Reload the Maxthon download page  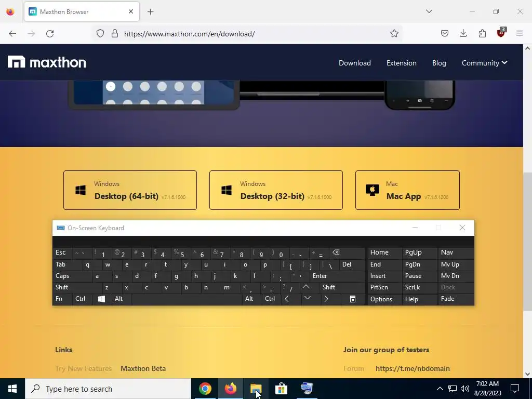point(50,34)
